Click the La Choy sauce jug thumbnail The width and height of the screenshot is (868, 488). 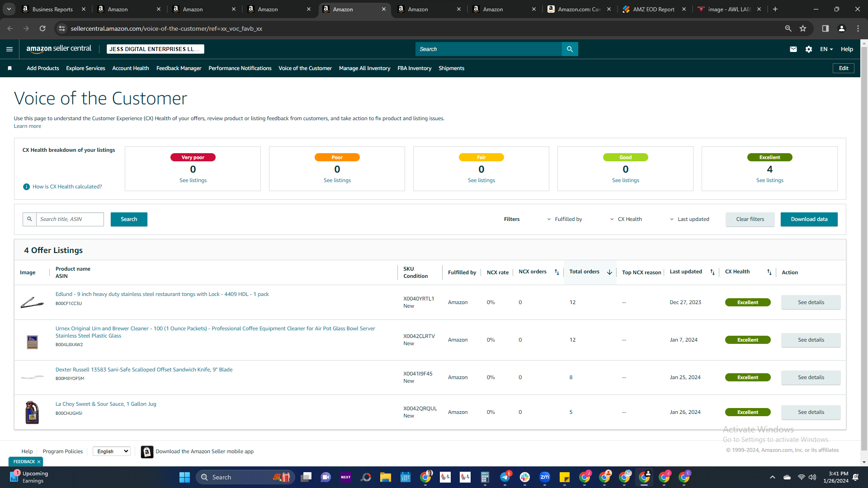[x=32, y=412]
